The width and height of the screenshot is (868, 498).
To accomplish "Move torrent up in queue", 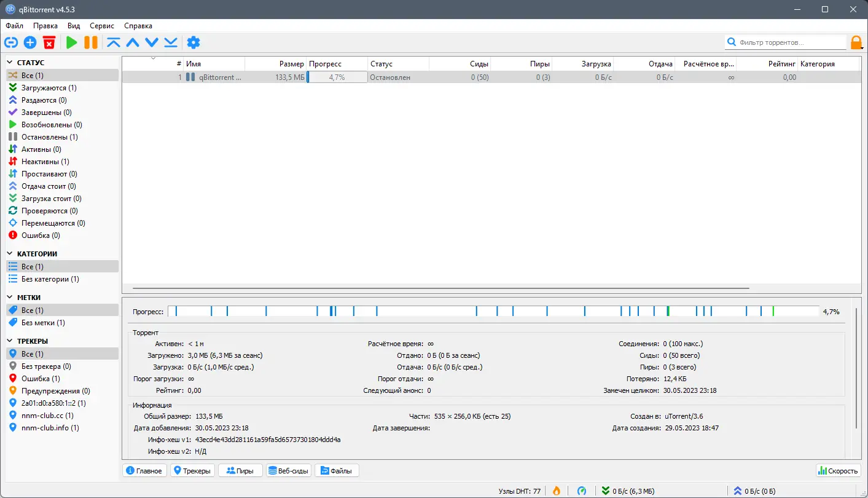I will (x=133, y=42).
